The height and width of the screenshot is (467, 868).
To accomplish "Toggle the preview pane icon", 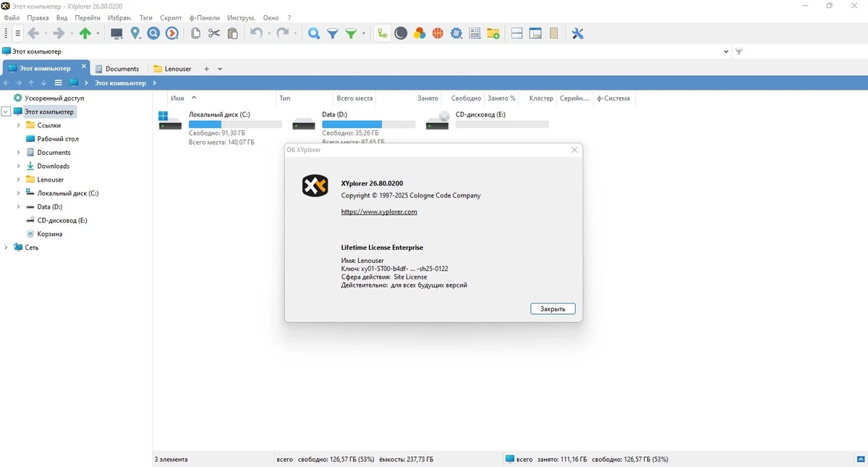I will click(535, 33).
